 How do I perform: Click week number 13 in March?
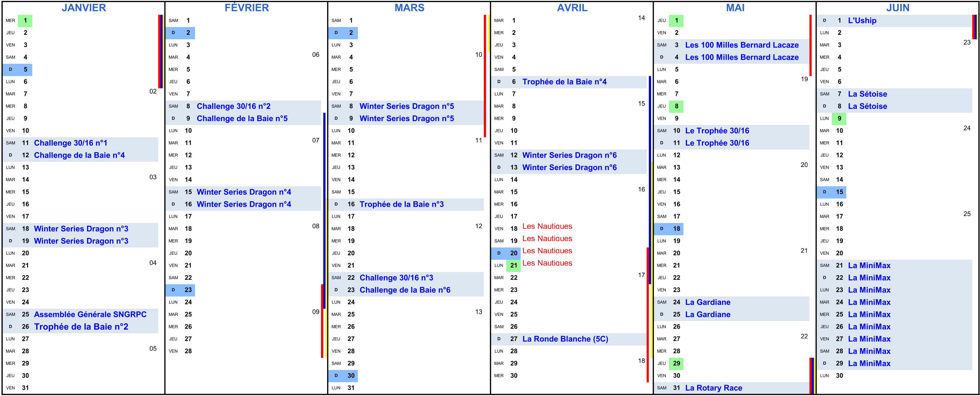click(x=479, y=312)
